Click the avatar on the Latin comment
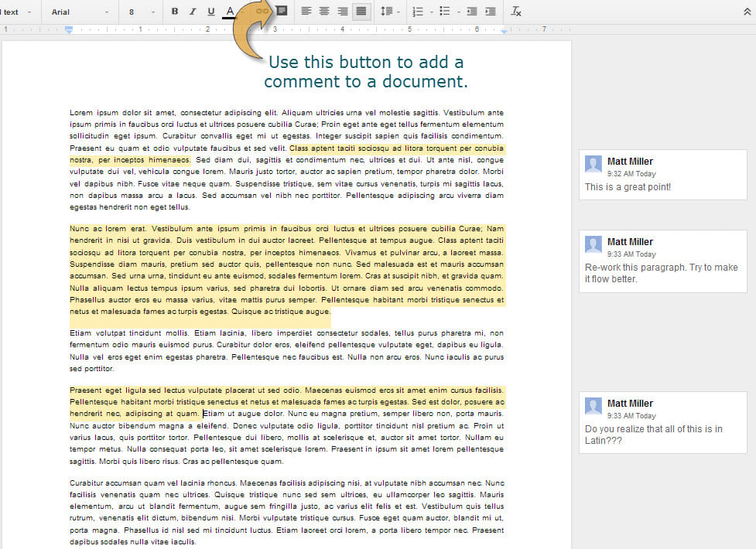Screen dimensions: 756x549 pos(593,406)
